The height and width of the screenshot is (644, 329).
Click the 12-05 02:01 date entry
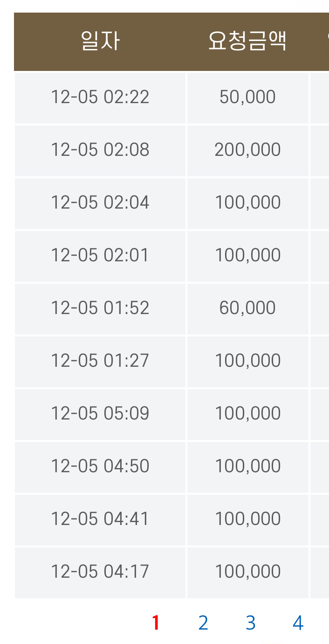point(100,255)
